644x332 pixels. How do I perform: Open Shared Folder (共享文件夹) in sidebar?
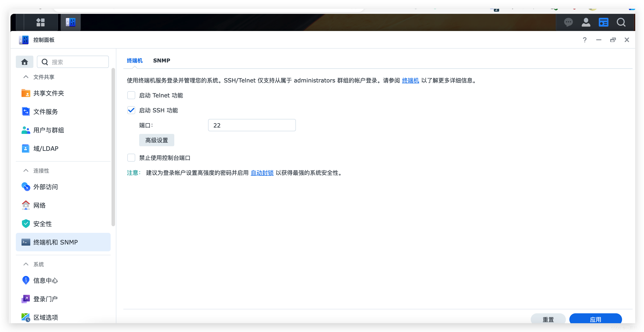[49, 93]
